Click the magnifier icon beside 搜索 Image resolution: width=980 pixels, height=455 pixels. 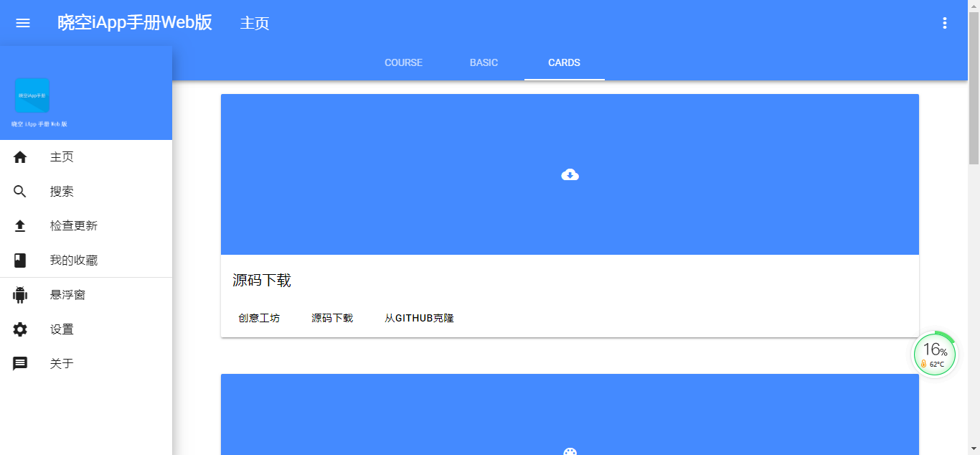19,191
